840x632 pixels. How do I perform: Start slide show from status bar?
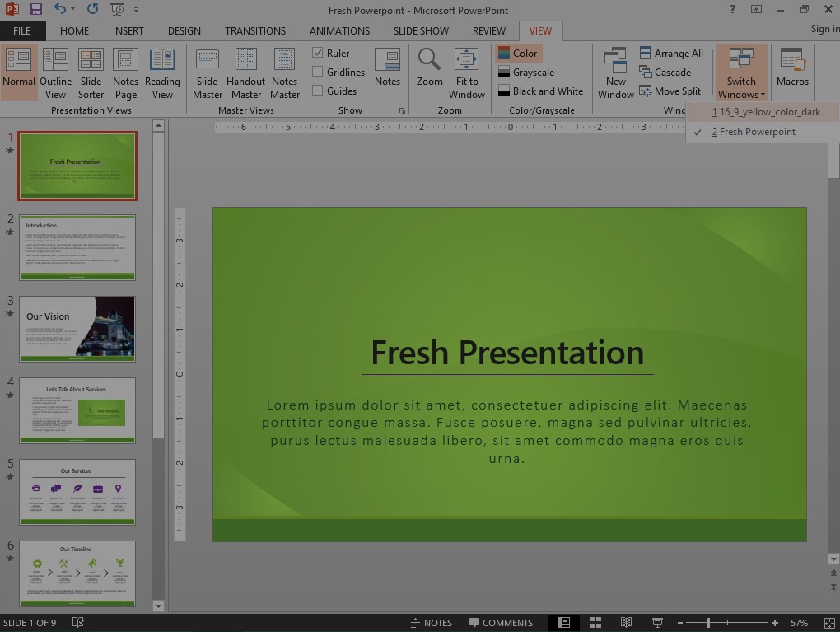coord(657,623)
